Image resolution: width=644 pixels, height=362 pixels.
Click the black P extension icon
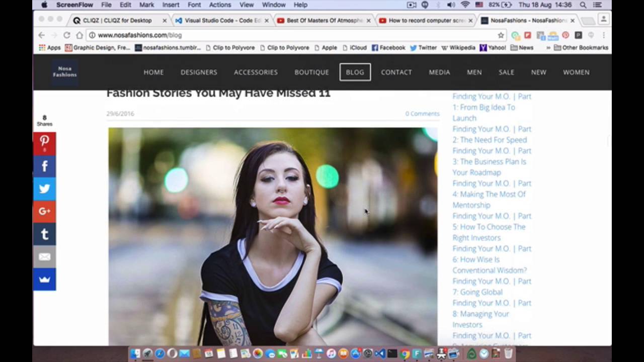click(578, 35)
